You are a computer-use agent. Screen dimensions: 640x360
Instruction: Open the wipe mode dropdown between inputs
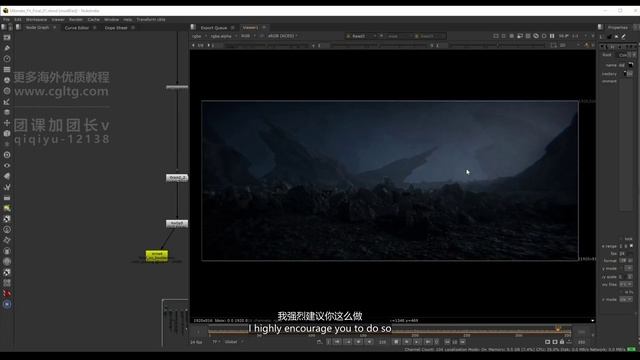click(398, 36)
